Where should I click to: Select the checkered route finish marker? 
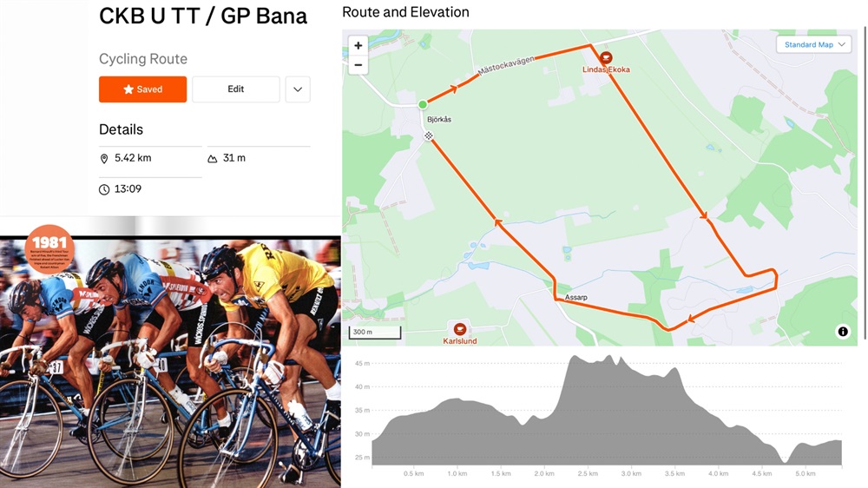pyautogui.click(x=429, y=135)
